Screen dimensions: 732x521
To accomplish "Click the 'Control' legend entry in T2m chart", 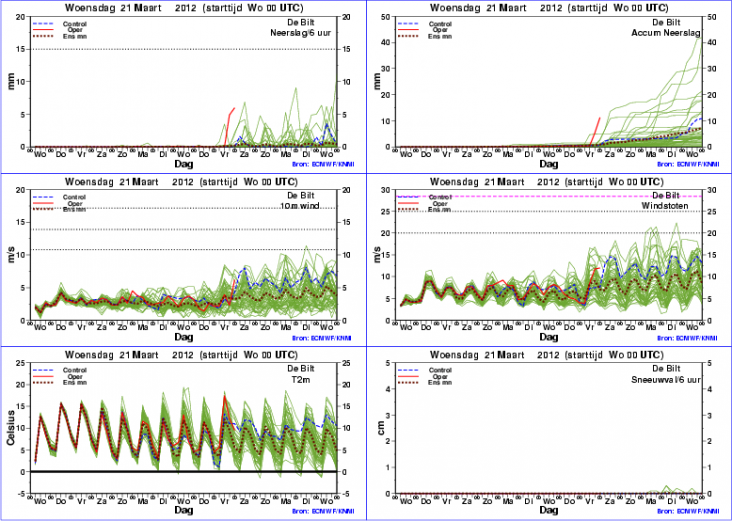I will coord(75,370).
